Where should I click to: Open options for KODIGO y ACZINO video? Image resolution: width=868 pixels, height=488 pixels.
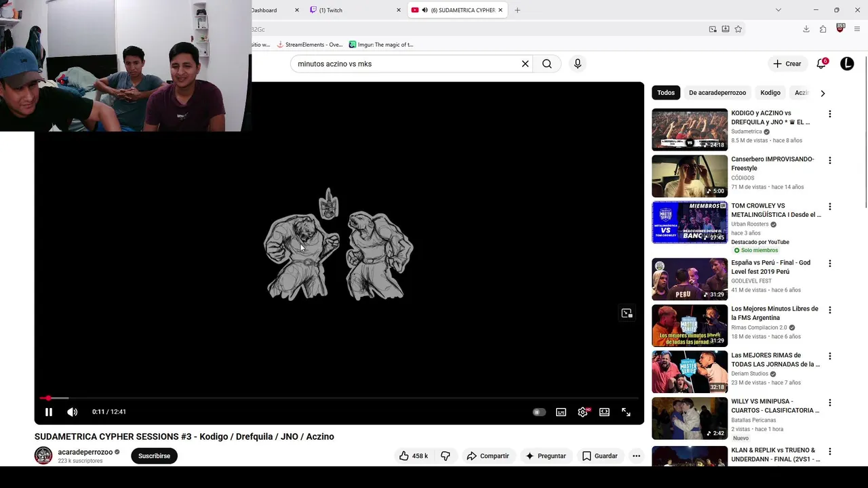pos(829,114)
